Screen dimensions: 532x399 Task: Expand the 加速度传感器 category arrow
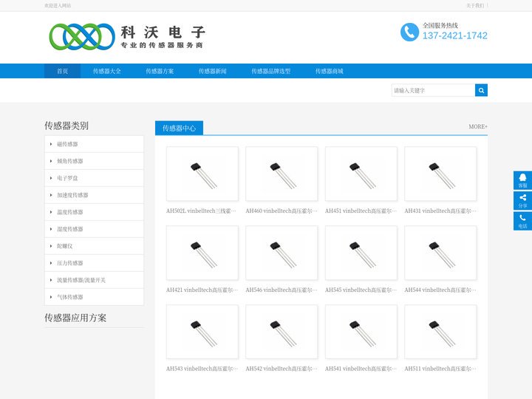51,195
